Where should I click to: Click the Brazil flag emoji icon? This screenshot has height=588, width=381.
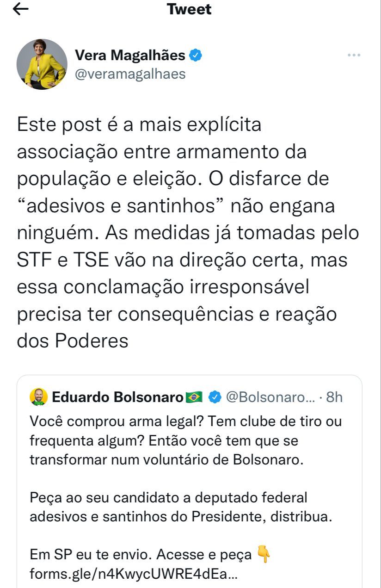tap(194, 397)
